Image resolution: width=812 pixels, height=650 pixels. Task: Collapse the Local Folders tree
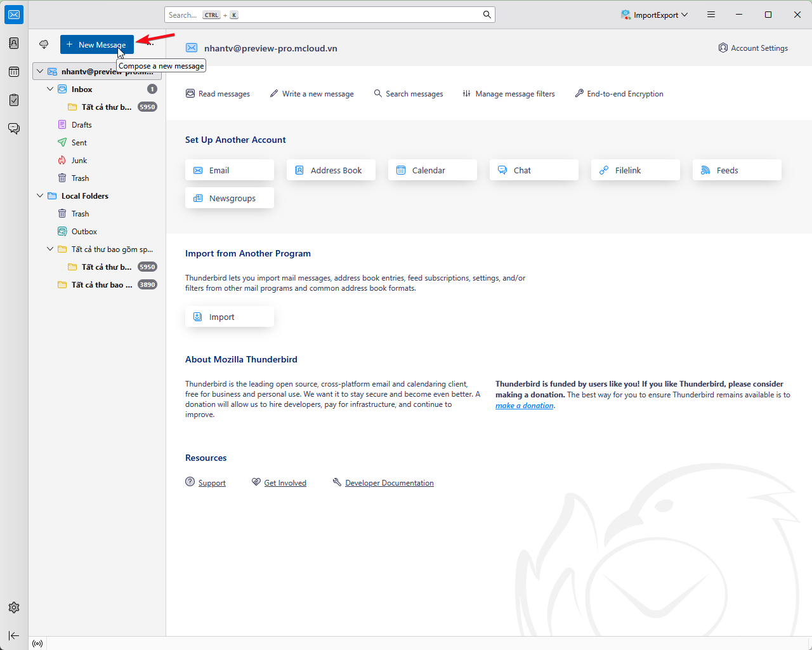coord(40,196)
